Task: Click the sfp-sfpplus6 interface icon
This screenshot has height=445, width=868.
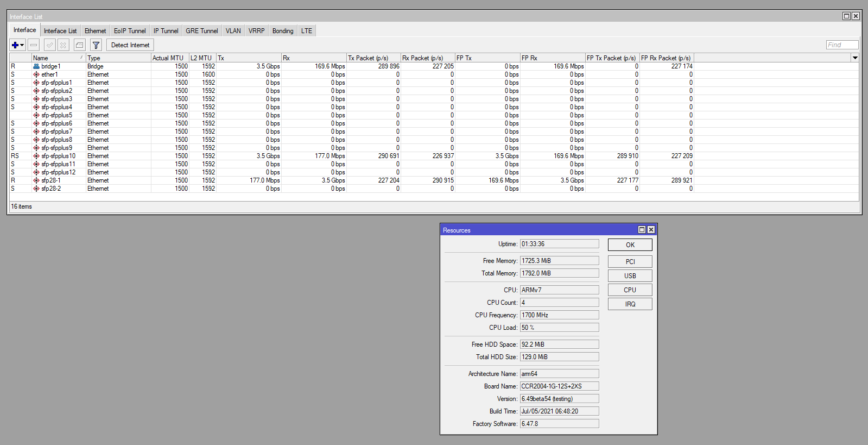Action: coord(36,123)
